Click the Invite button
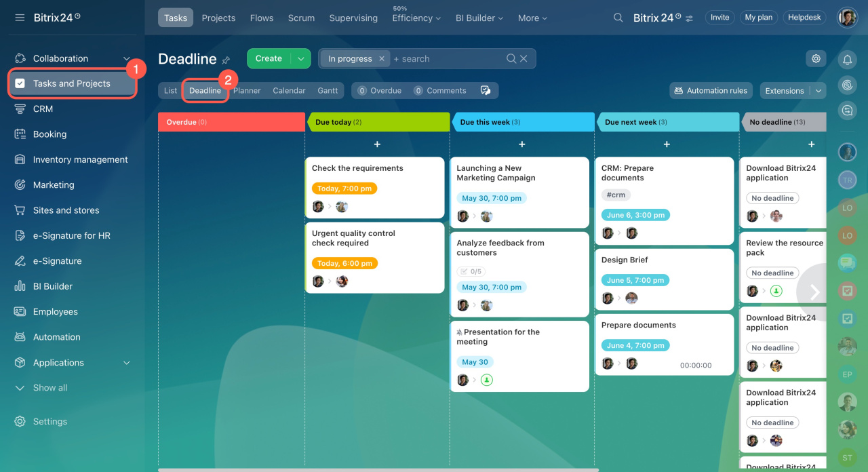The height and width of the screenshot is (472, 868). [719, 18]
